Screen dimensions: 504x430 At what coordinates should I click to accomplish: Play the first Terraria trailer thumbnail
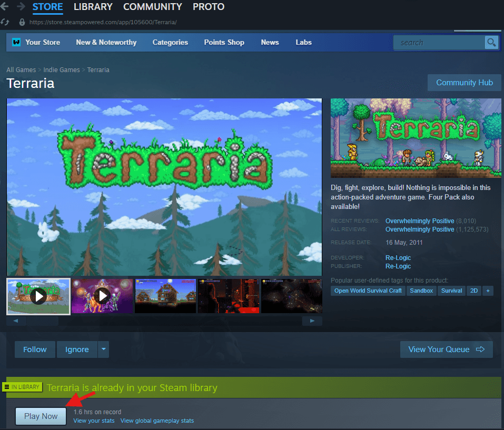pyautogui.click(x=38, y=296)
